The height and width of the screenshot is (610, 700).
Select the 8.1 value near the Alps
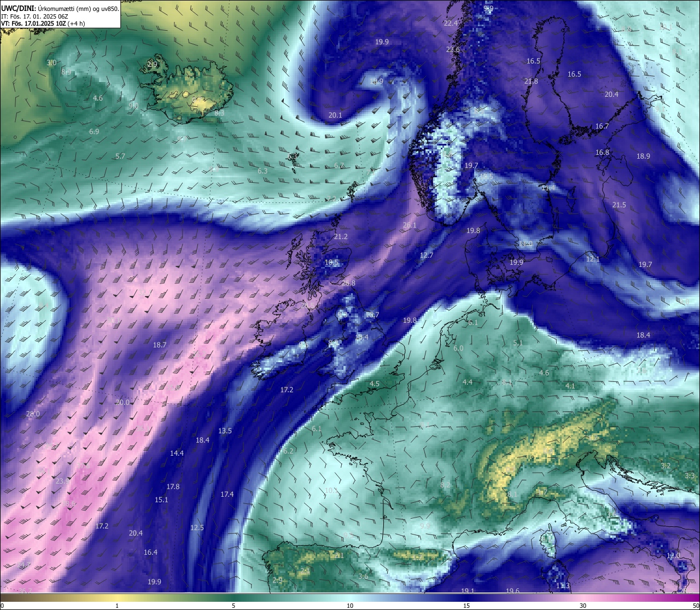(512, 494)
